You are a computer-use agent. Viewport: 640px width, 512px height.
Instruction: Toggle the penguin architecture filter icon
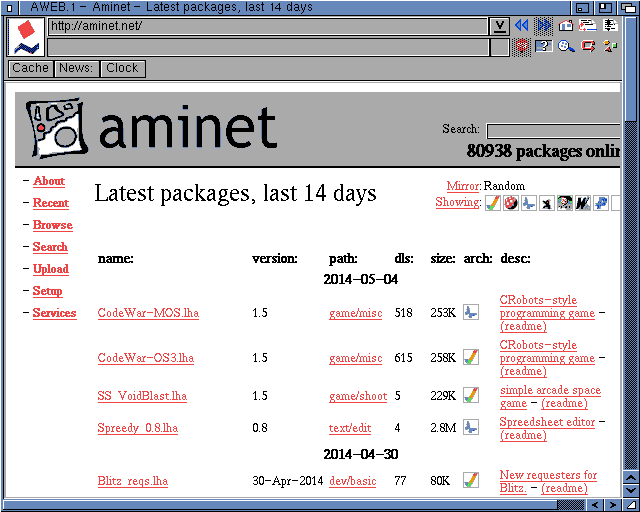point(547,203)
